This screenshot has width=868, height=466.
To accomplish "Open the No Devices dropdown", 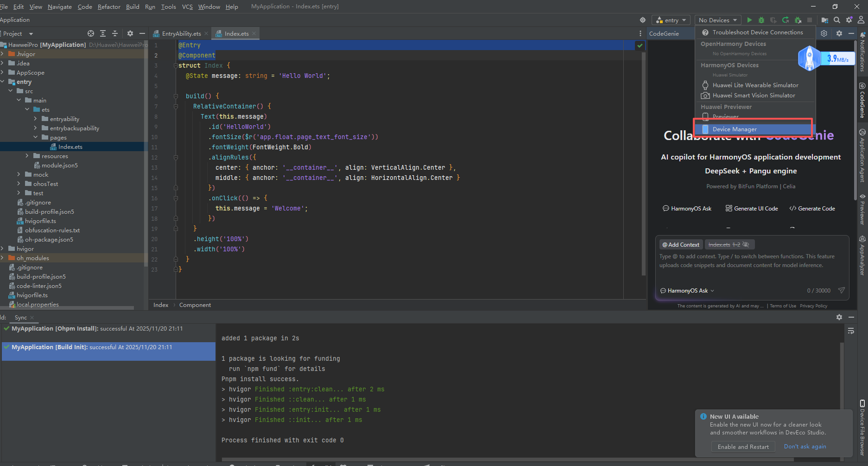I will (x=718, y=20).
